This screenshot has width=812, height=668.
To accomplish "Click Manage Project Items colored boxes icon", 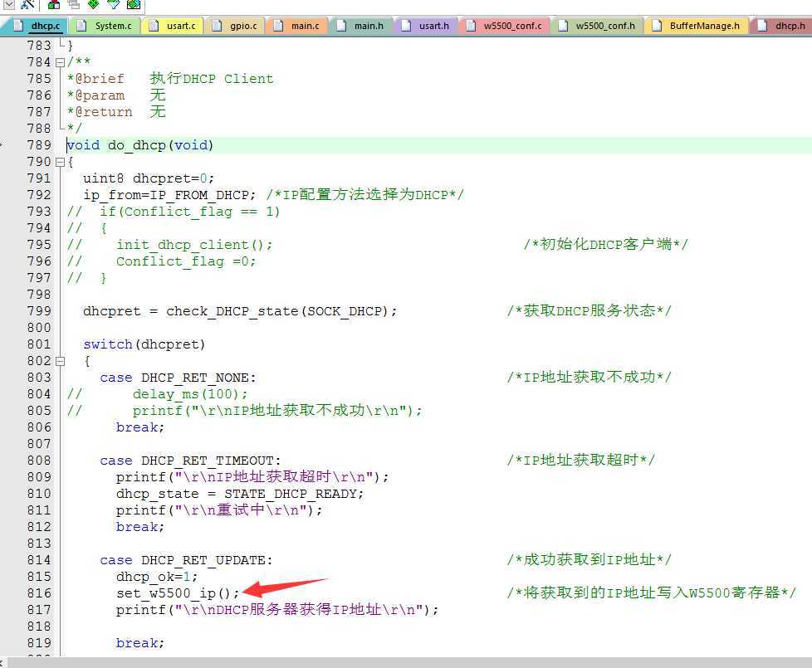I will [x=54, y=5].
